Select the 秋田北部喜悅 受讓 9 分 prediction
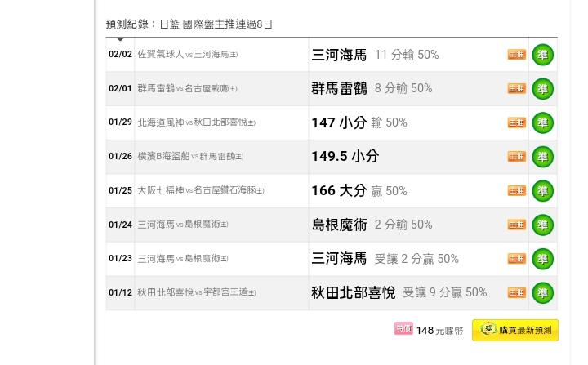The height and width of the screenshot is (365, 588). (399, 292)
